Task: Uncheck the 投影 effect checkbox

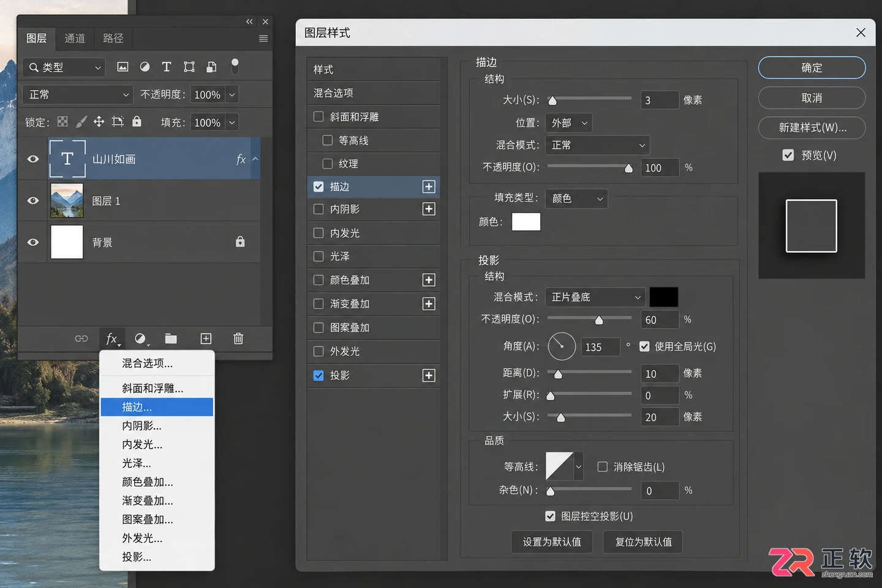Action: pos(318,375)
